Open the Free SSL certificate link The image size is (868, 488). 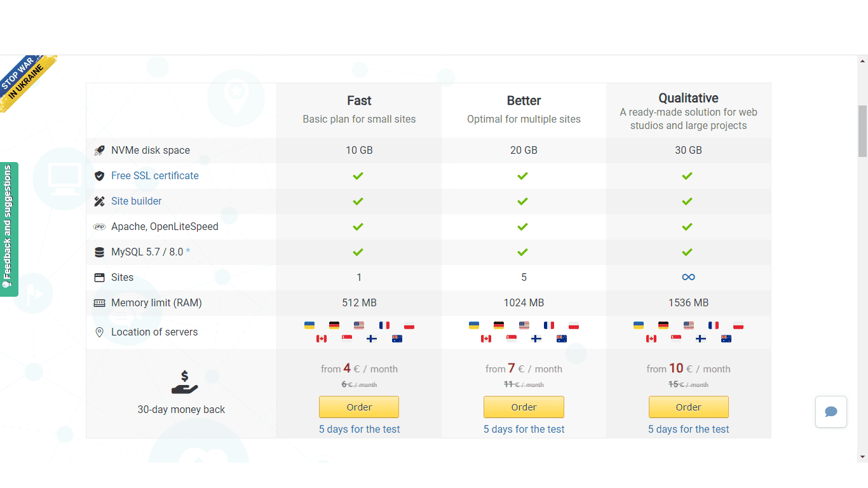tap(155, 176)
